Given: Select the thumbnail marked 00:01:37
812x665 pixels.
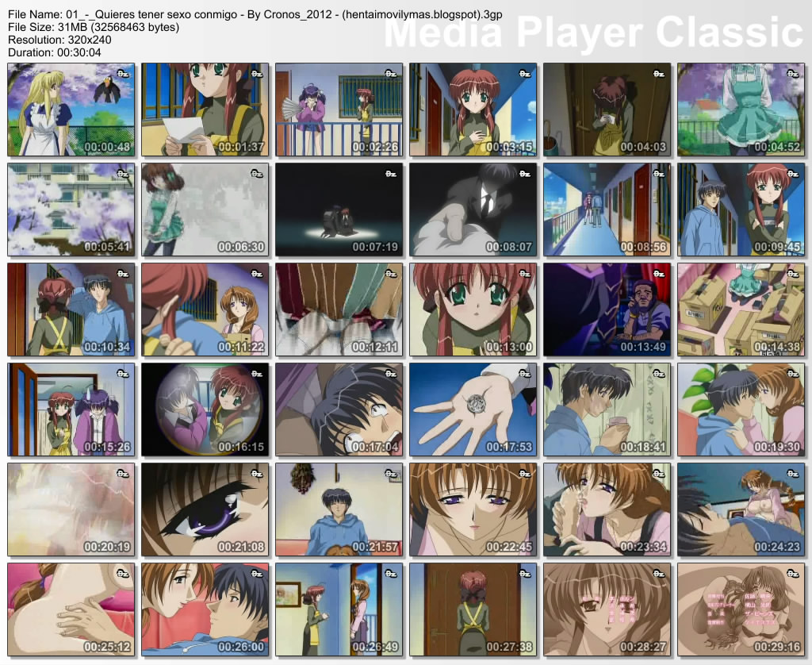Looking at the screenshot, I should 205,110.
